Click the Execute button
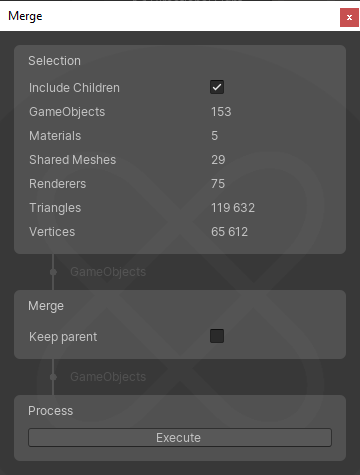 click(x=180, y=437)
